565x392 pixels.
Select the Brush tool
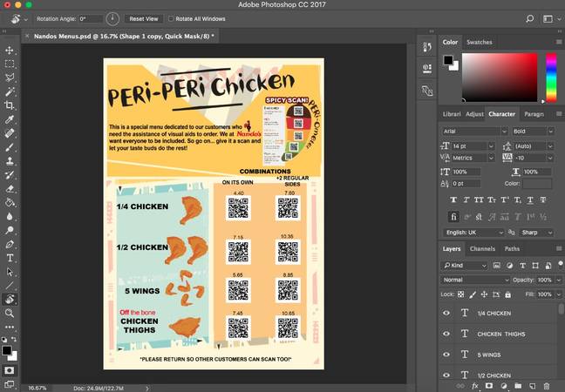10,147
